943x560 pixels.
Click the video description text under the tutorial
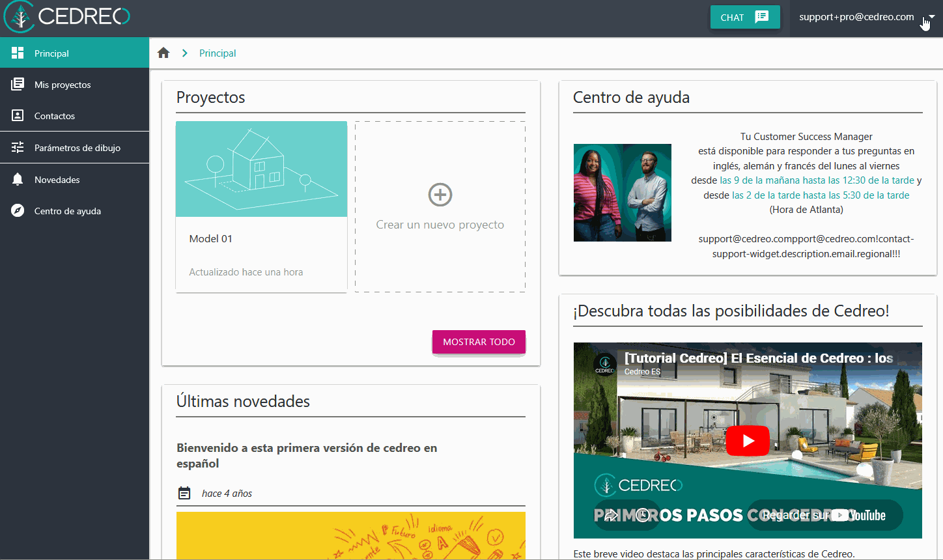[714, 554]
